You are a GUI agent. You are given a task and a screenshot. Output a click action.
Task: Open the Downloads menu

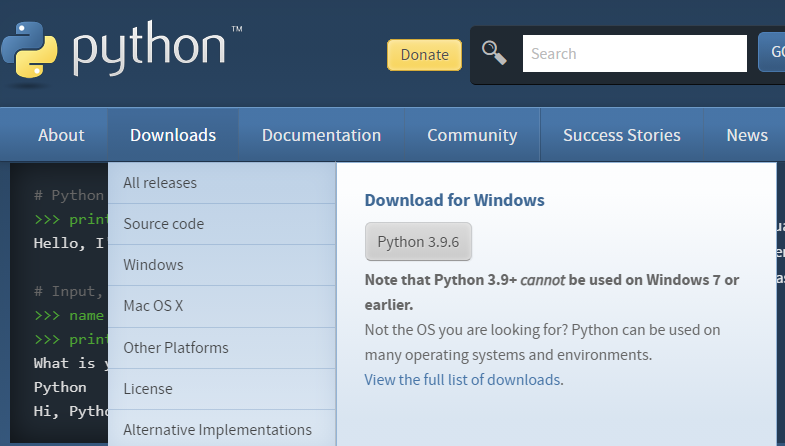click(173, 135)
